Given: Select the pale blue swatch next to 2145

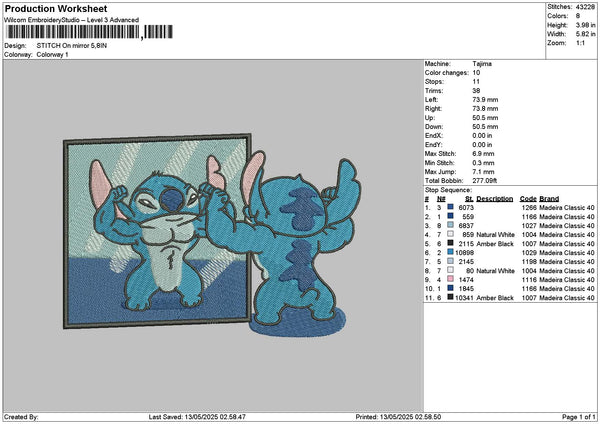Looking at the screenshot, I should pos(450,261).
